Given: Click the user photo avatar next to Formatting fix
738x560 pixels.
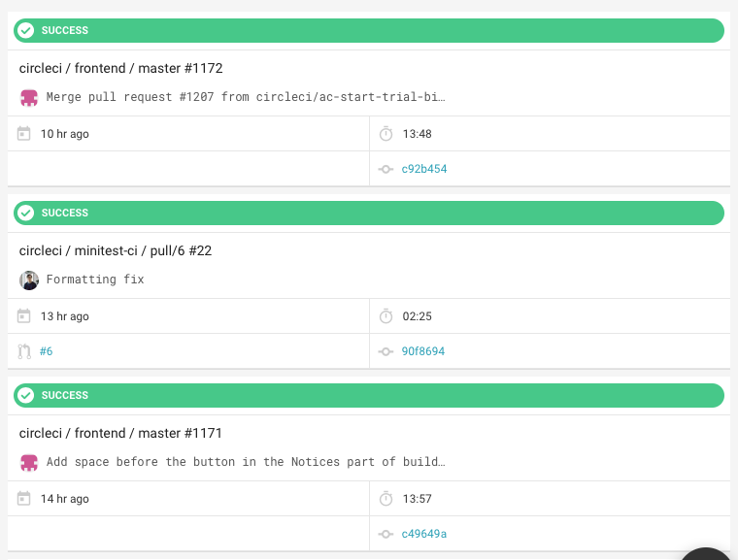Looking at the screenshot, I should [x=29, y=280].
